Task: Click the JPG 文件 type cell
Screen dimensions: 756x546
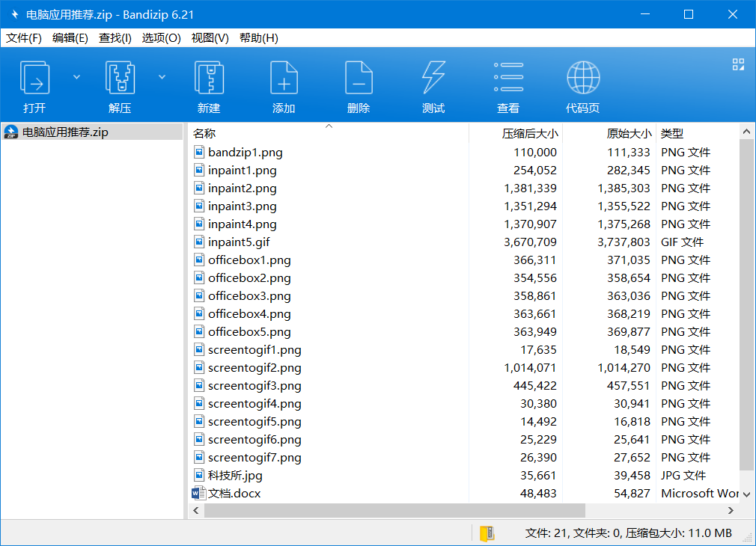Action: (x=683, y=475)
